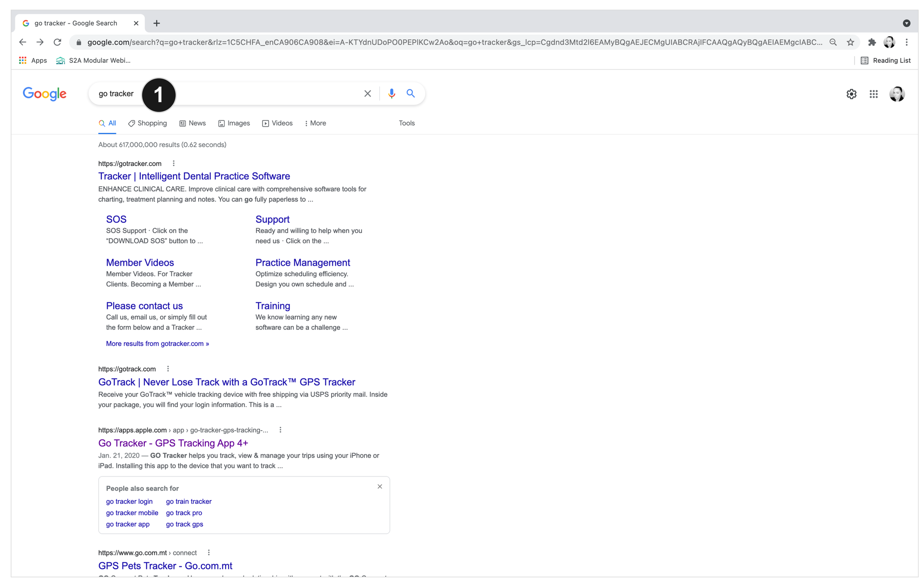Screen dimensions: 924x587
Task: Open a new browser tab
Action: tap(157, 23)
